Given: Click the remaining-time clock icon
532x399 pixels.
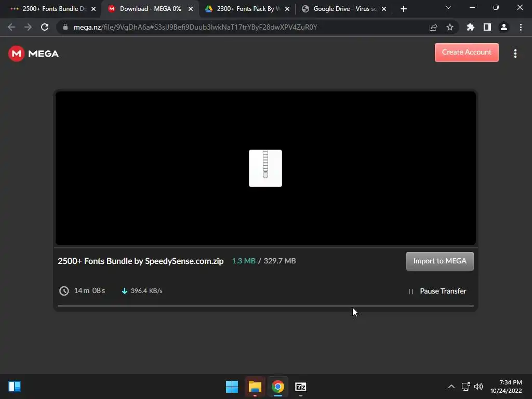Looking at the screenshot, I should coord(64,291).
